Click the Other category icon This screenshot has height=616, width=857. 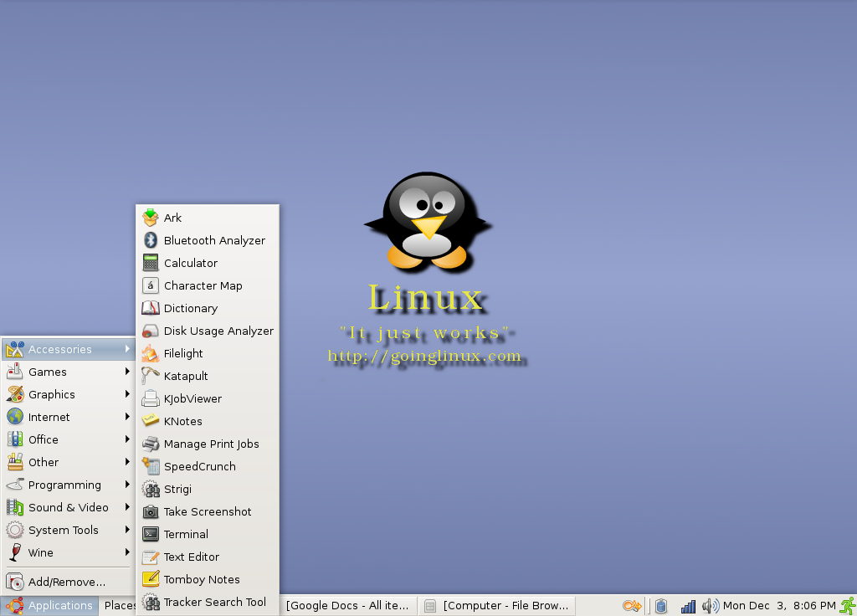(15, 462)
